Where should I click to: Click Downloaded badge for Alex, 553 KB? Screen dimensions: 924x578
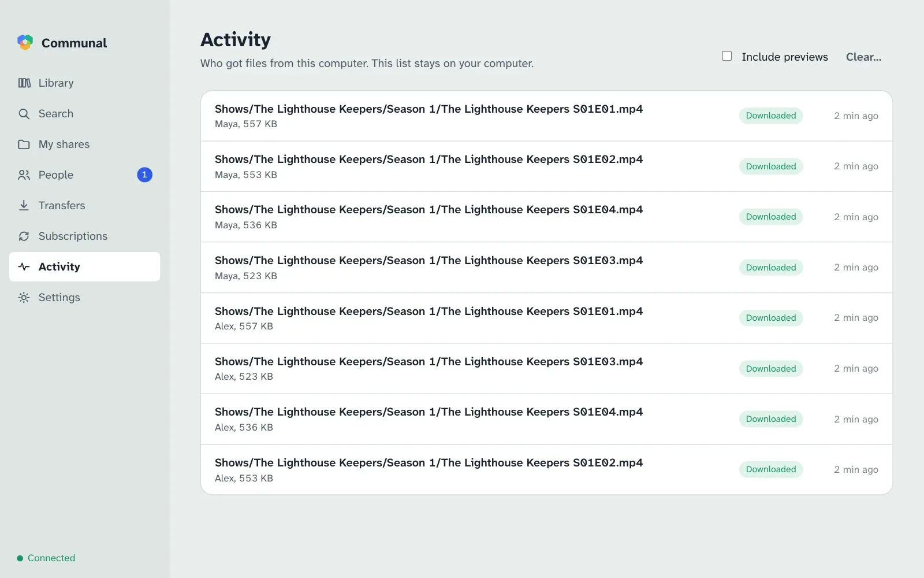click(x=771, y=469)
